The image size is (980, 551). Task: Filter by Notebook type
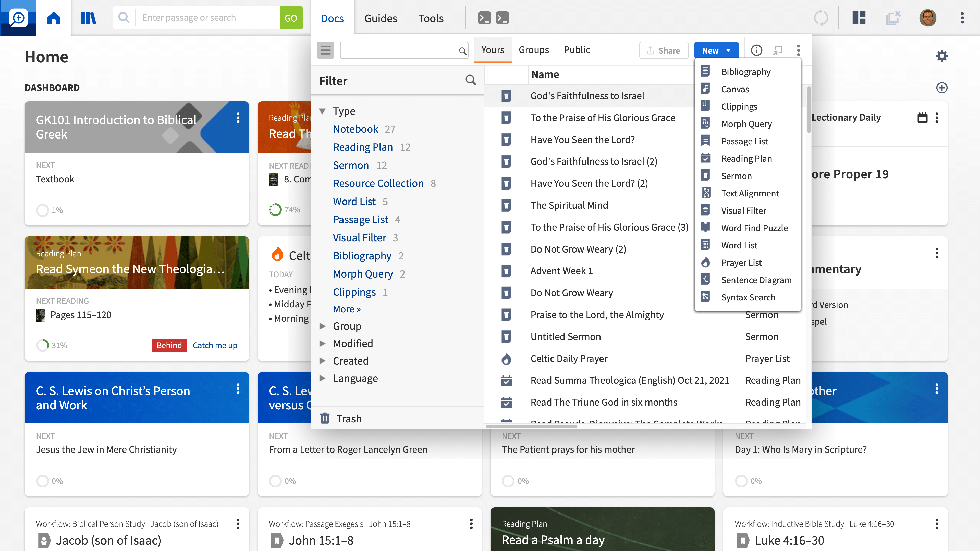click(x=355, y=129)
